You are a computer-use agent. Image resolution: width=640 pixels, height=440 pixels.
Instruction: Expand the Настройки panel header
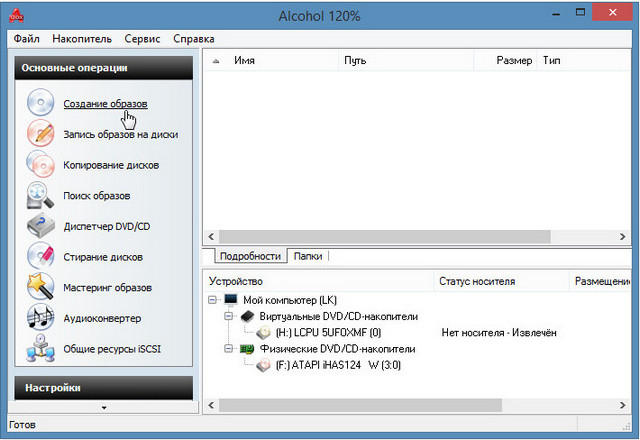[104, 388]
